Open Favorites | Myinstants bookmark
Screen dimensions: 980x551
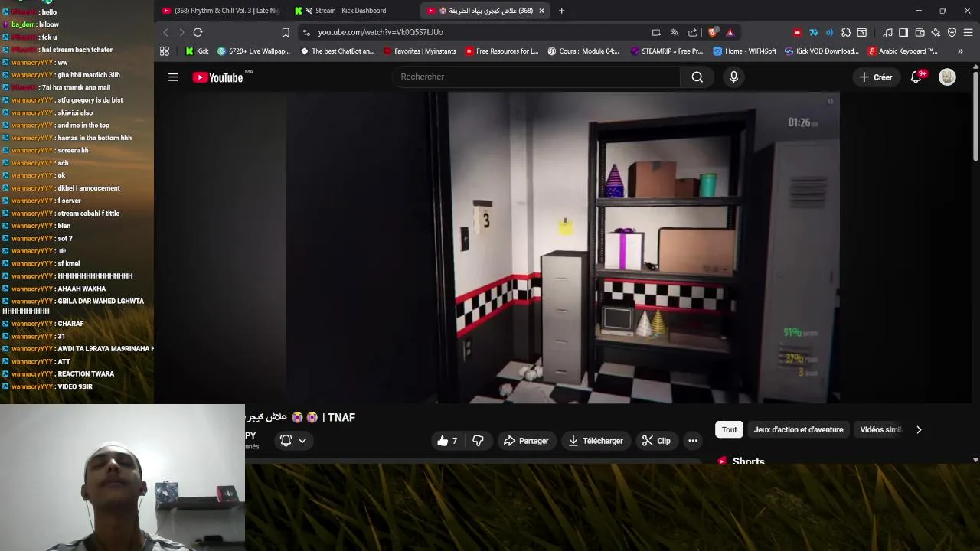coord(420,51)
